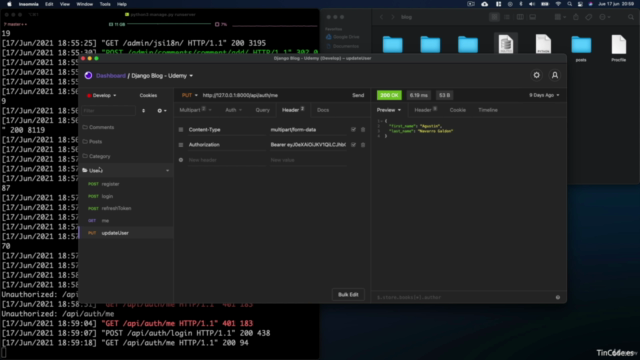Image resolution: width=640 pixels, height=360 pixels.
Task: Grab the Authorization row drag handle
Action: coord(181,144)
